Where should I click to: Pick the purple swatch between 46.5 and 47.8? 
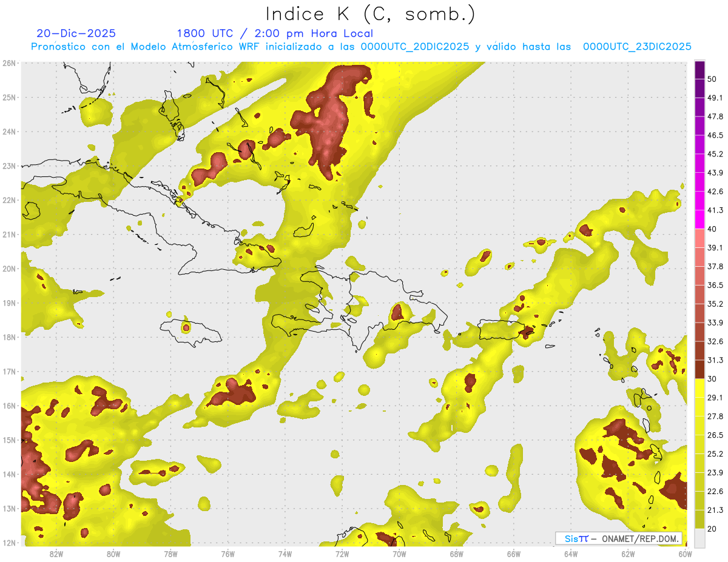pos(699,126)
